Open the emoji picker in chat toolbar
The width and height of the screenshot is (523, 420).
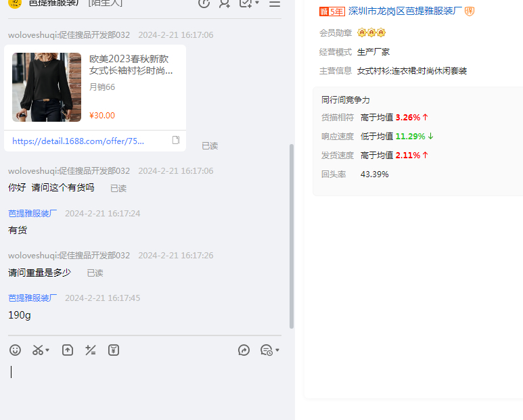point(15,350)
